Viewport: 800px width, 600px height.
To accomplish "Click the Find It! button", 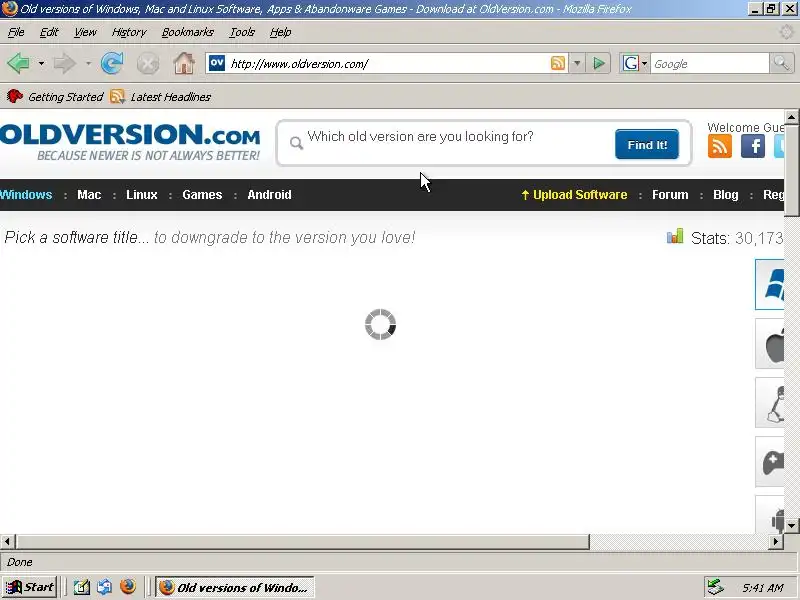I will click(x=647, y=144).
